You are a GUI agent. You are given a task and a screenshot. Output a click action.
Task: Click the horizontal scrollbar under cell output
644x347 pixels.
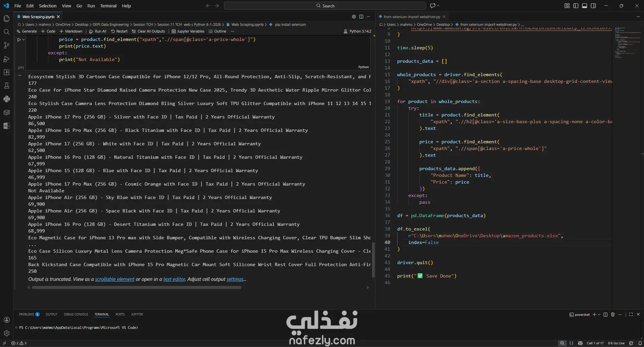tap(137, 288)
